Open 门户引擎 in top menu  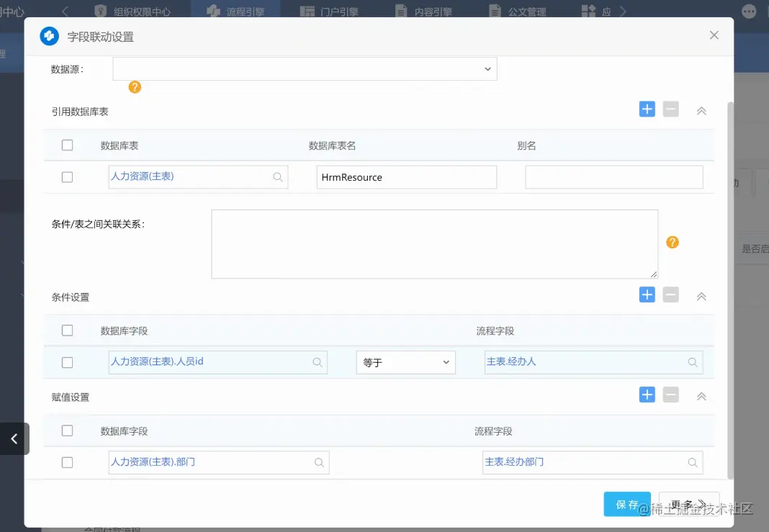point(329,11)
